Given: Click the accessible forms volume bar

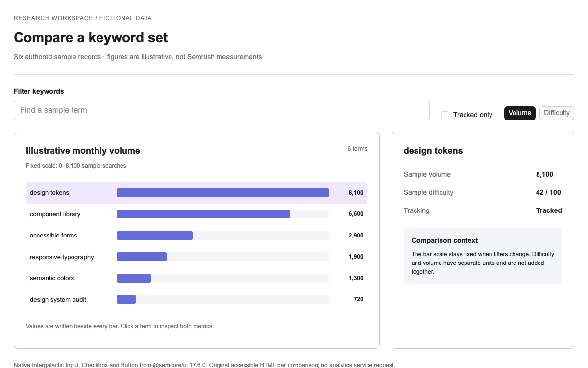Looking at the screenshot, I should coord(154,236).
